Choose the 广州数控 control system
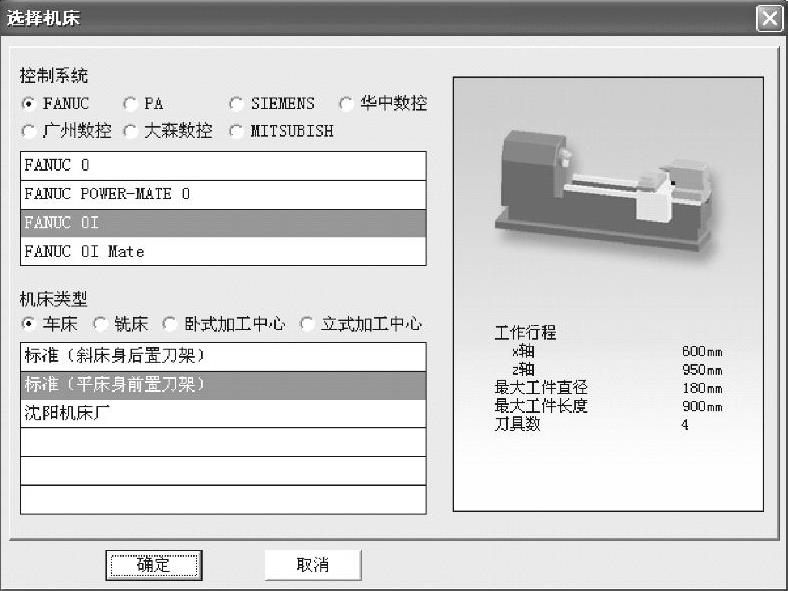 tap(29, 131)
